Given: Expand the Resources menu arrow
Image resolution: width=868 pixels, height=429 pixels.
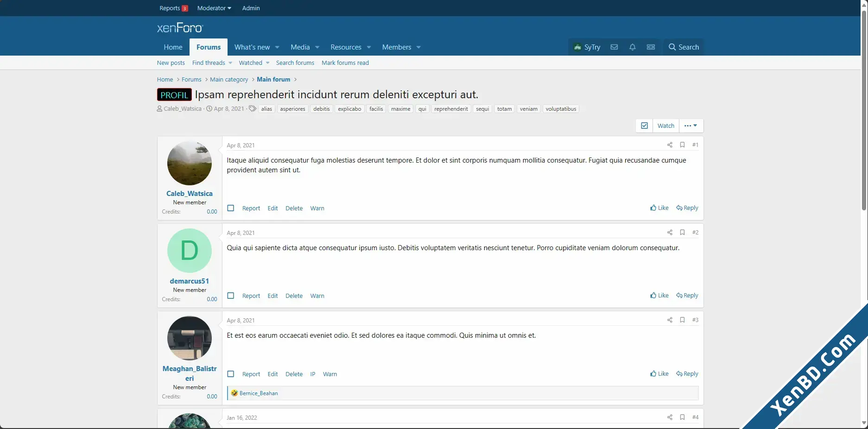Looking at the screenshot, I should (369, 47).
